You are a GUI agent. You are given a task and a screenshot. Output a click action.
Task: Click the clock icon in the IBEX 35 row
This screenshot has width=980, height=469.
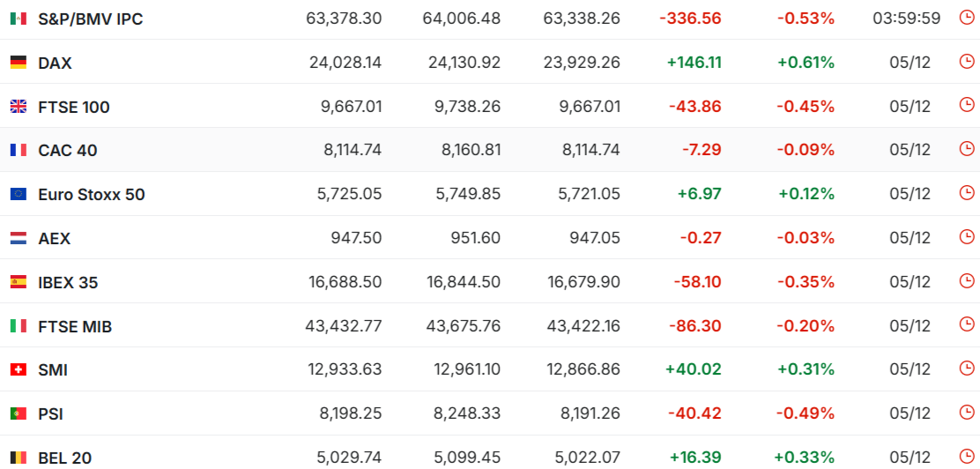[x=966, y=280]
